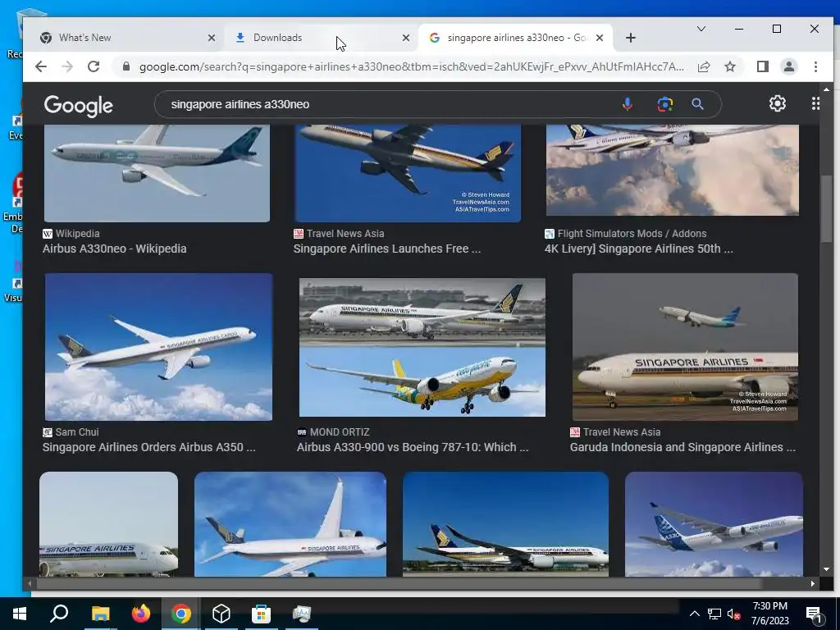
Task: Open the Windows Start menu
Action: [20, 614]
